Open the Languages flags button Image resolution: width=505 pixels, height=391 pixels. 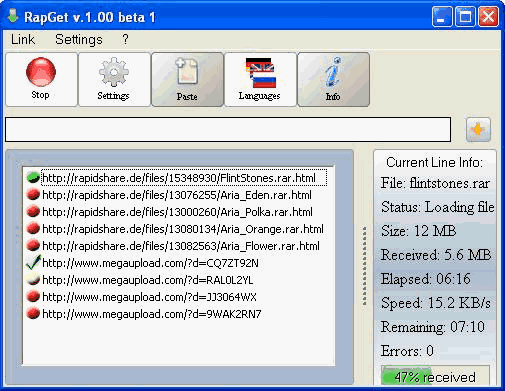[260, 79]
